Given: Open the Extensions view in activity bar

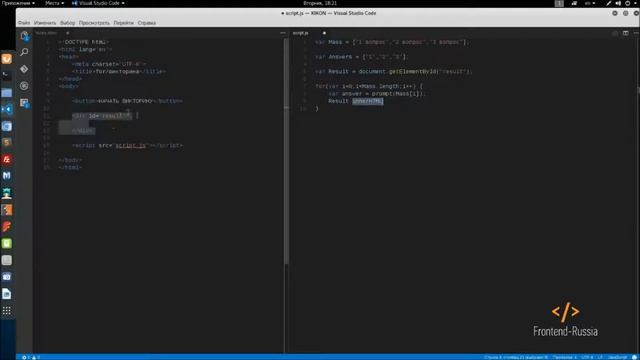Looking at the screenshot, I should click(24, 103).
